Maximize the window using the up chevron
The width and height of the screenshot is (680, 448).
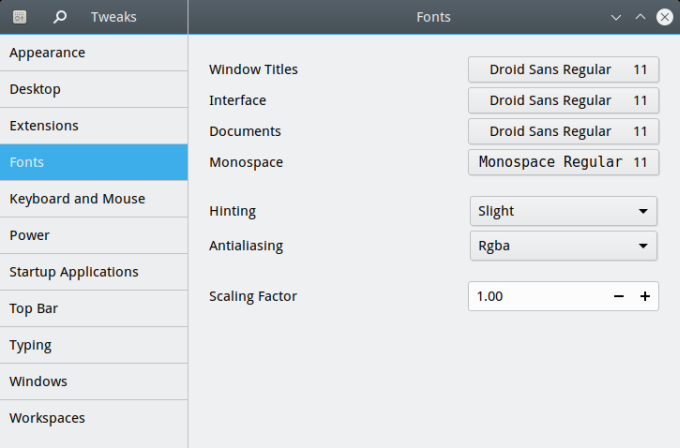[x=641, y=17]
